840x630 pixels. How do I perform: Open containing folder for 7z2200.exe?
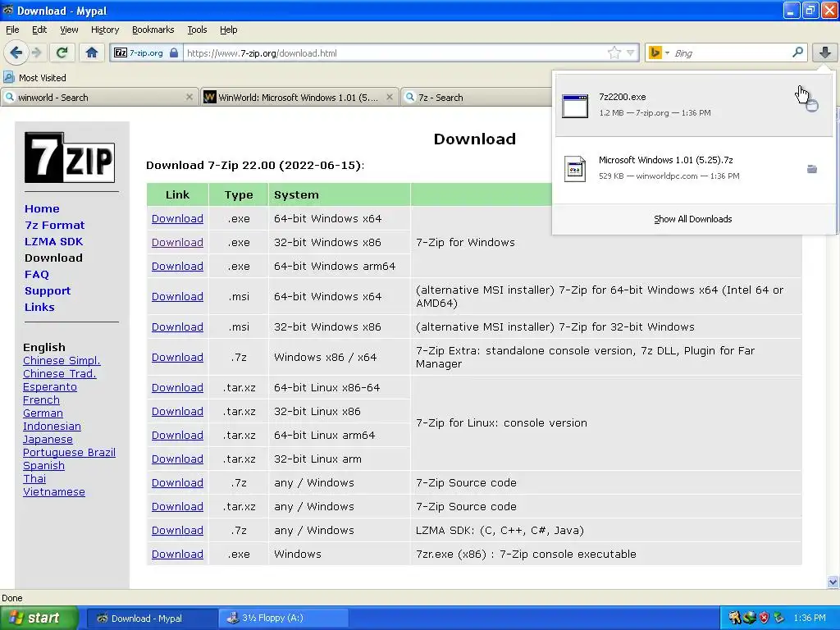811,106
